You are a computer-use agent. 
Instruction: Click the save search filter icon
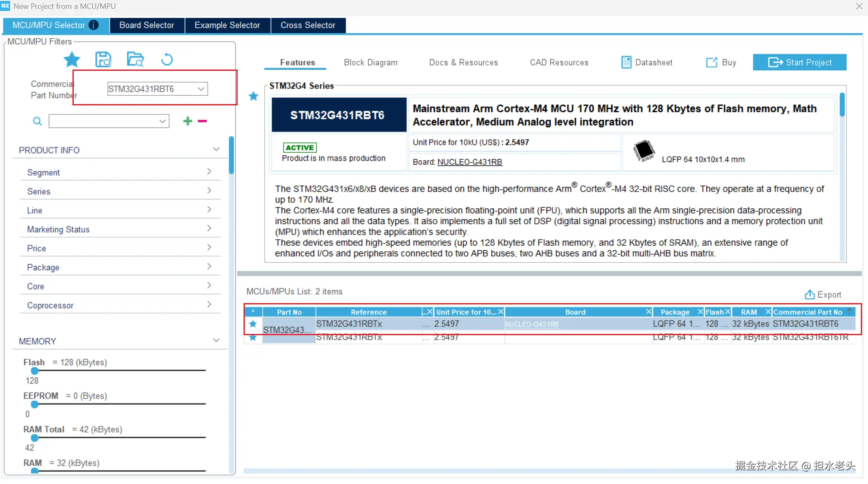pyautogui.click(x=103, y=59)
